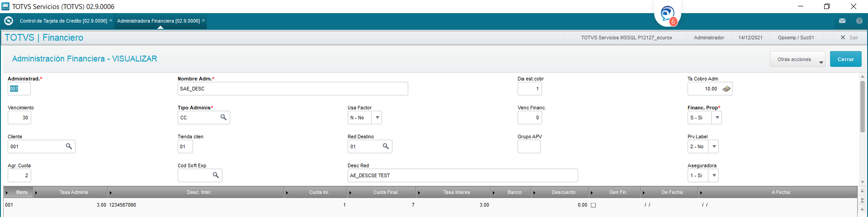Click the date 14/12/2021 in header
868x217 pixels.
750,38
